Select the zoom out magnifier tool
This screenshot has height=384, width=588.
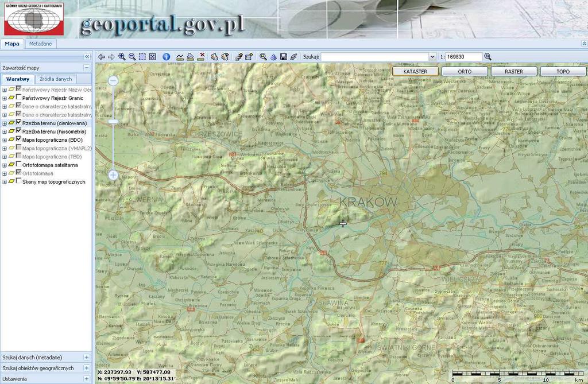click(x=132, y=57)
